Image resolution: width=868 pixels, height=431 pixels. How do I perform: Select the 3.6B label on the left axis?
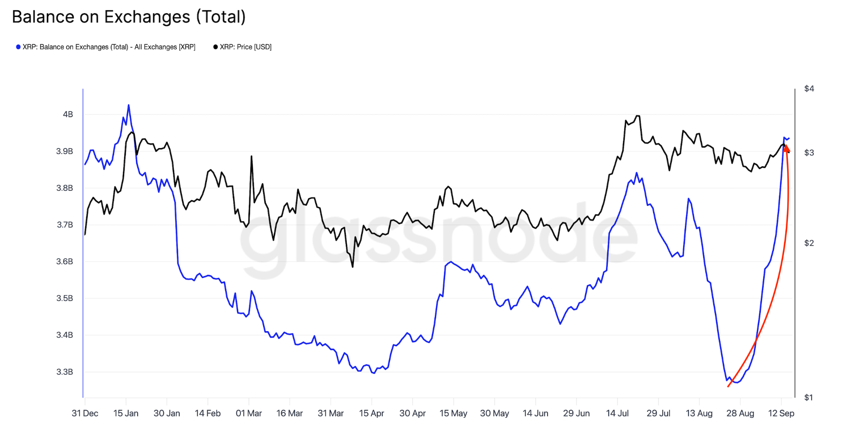[x=65, y=262]
